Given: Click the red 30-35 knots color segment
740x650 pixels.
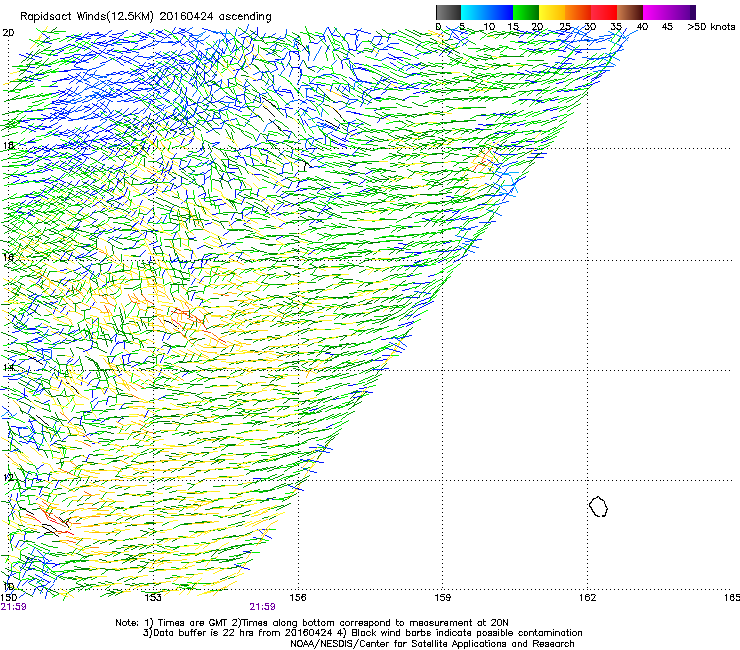Looking at the screenshot, I should pyautogui.click(x=604, y=12).
